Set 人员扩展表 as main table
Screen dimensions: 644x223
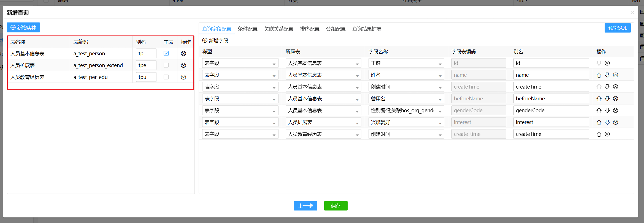(x=166, y=65)
